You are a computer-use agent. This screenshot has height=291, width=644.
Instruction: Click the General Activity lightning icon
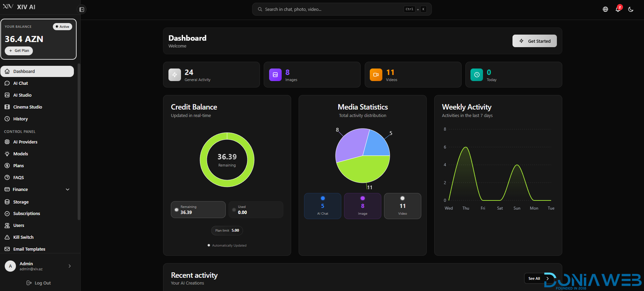click(x=175, y=75)
